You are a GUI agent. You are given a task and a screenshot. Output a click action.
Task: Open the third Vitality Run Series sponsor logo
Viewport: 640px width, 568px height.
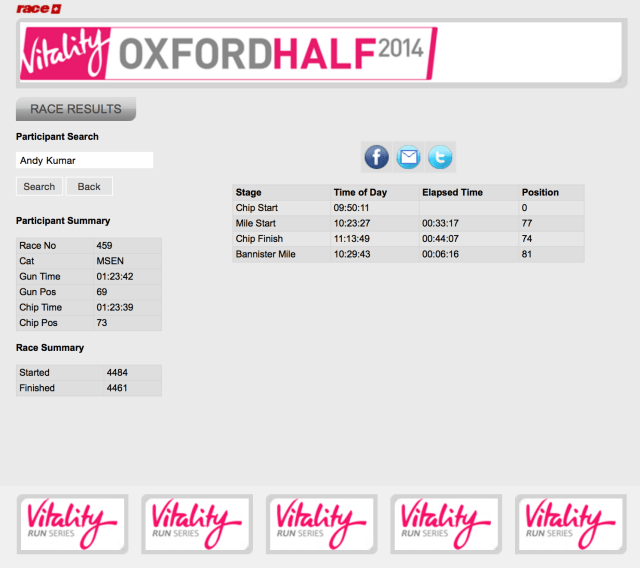tap(322, 524)
